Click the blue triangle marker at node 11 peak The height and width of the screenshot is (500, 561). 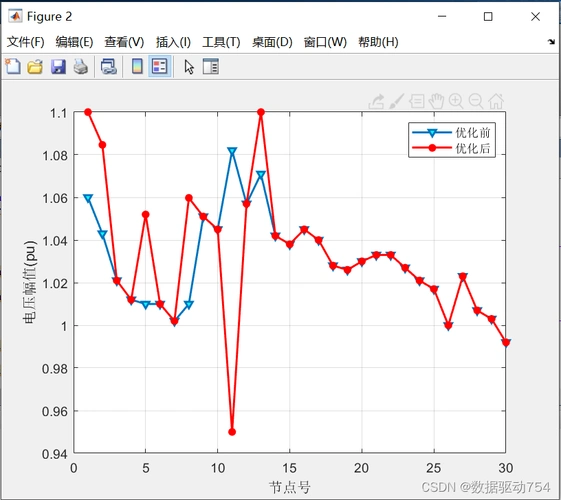[x=232, y=151]
